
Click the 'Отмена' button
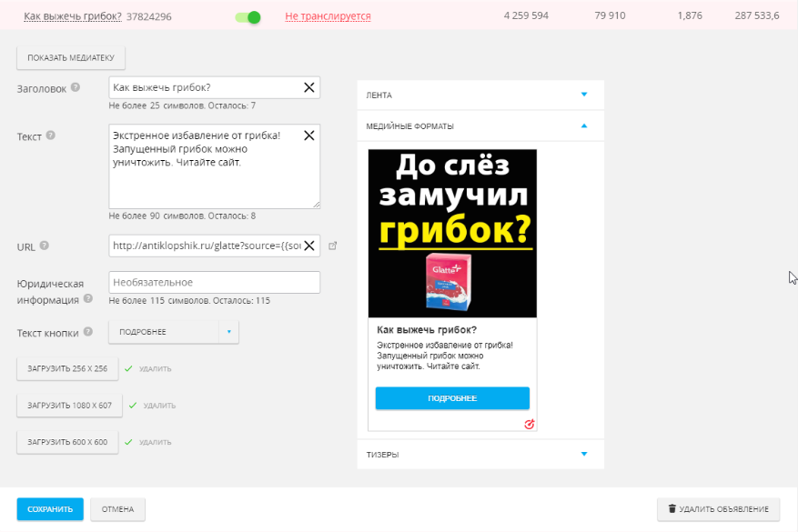pos(117,509)
